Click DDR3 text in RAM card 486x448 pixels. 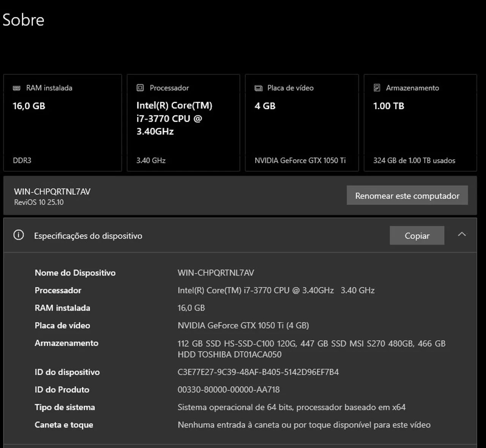pos(22,160)
